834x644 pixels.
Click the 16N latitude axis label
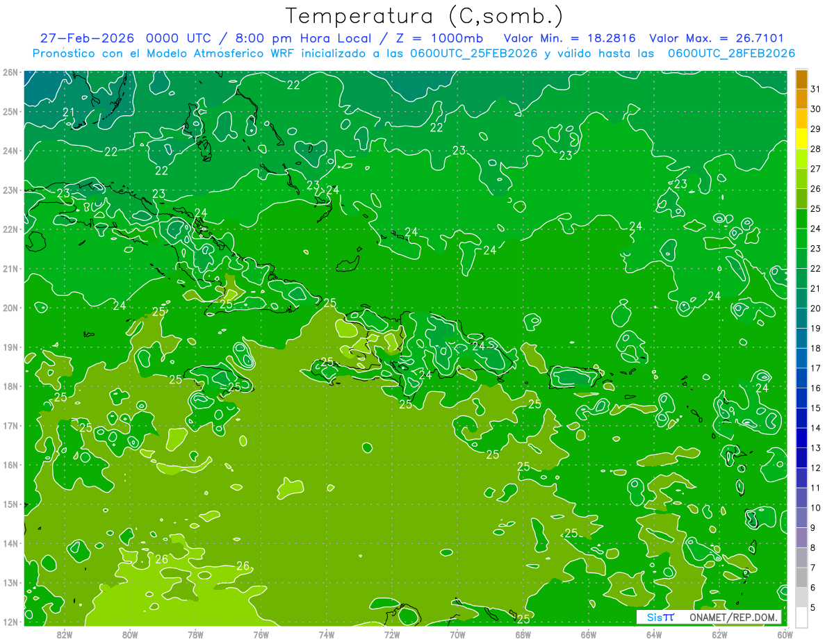tap(10, 465)
